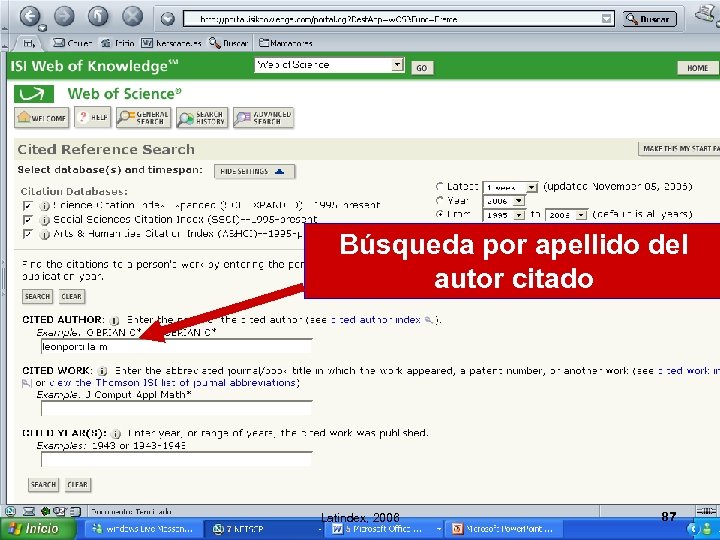Click the upper SEARCH button
This screenshot has width=720, height=540.
coord(37,297)
